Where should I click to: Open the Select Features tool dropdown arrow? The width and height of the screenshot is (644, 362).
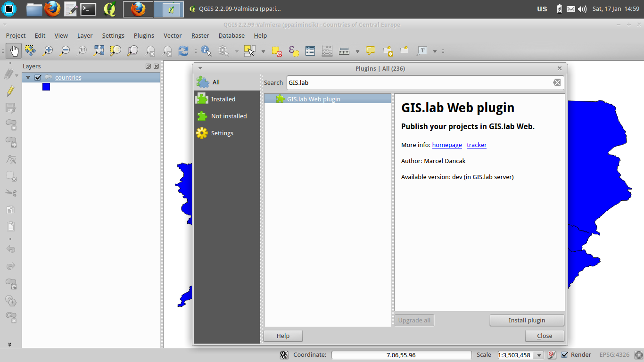pyautogui.click(x=263, y=51)
